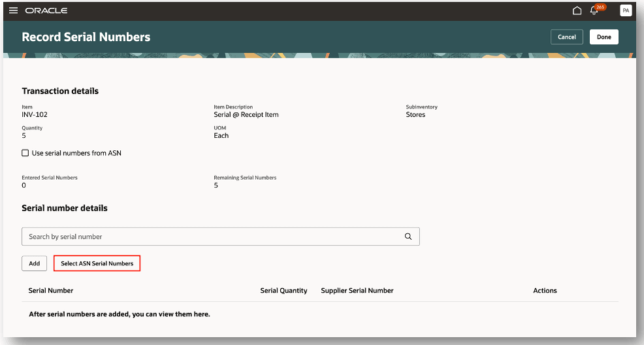Click the Actions column header
644x345 pixels.
[x=545, y=290]
